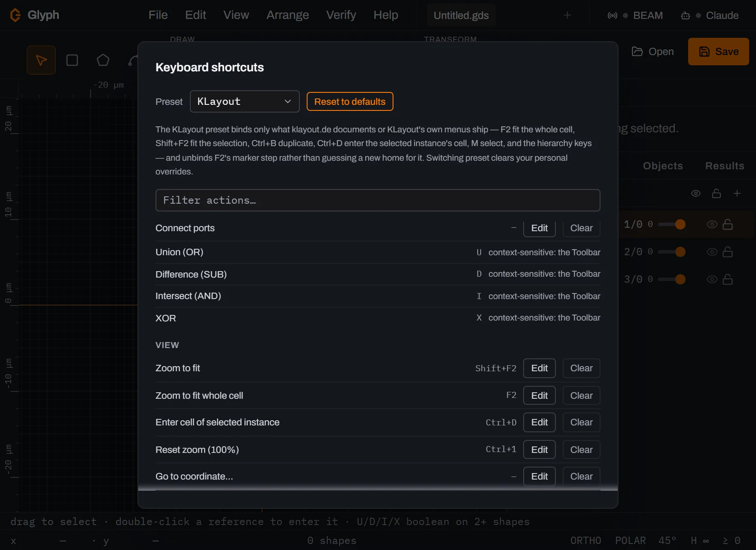The width and height of the screenshot is (756, 550).
Task: Toggle lock on layer 3/0
Action: [x=728, y=279]
